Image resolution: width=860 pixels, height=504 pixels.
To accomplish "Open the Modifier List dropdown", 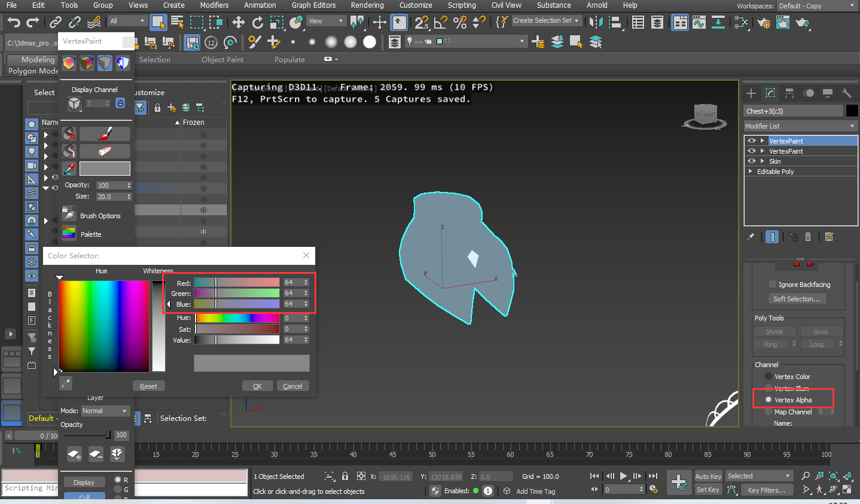I will coord(800,126).
